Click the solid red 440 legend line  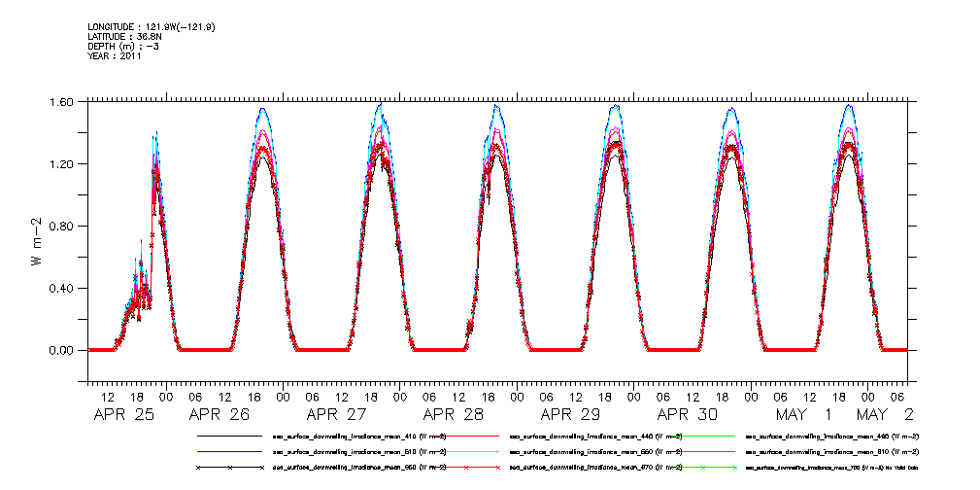(466, 436)
